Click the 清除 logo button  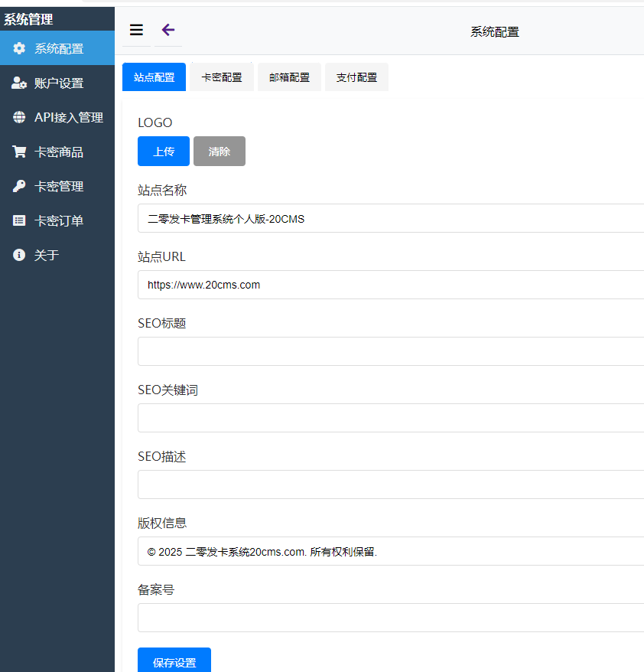coord(220,152)
